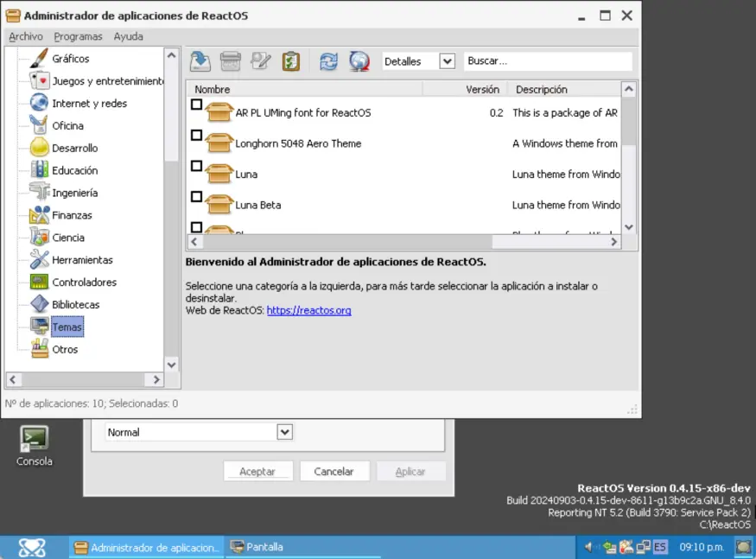
Task: Click Cancelar in the Pantalla window
Action: coord(334,471)
